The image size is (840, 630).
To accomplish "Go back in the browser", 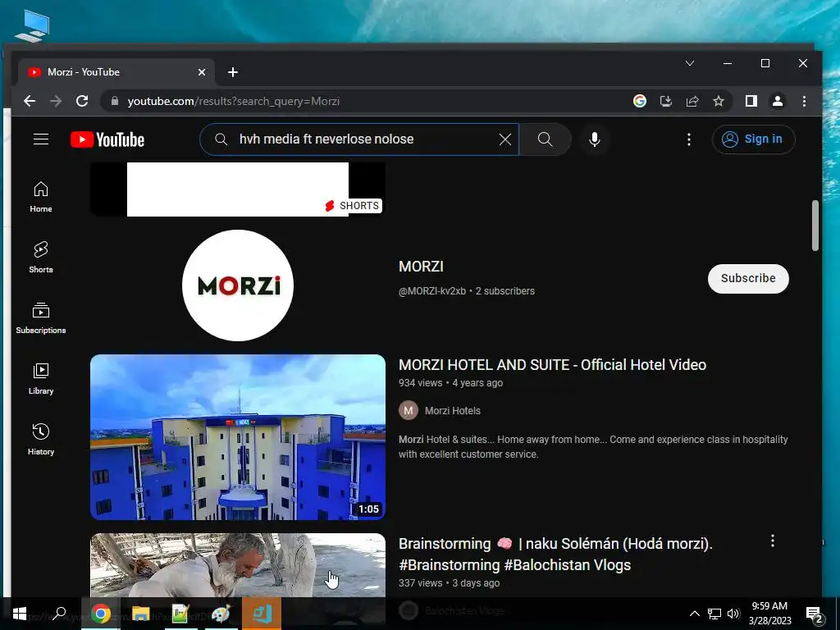I will (x=30, y=101).
